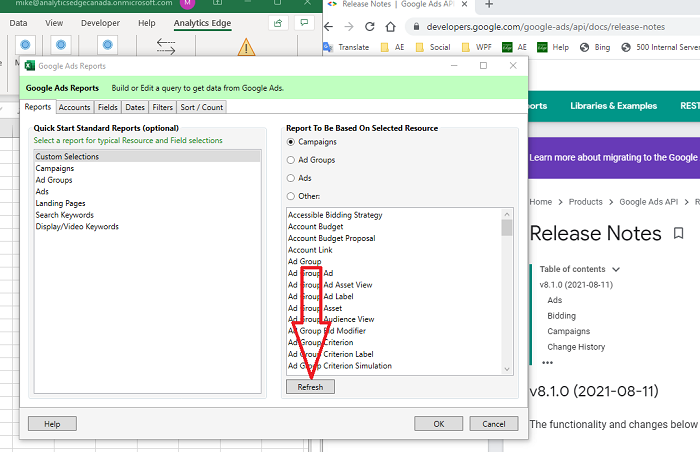
Task: Select the Ad Groups resource radio button
Action: (x=291, y=160)
